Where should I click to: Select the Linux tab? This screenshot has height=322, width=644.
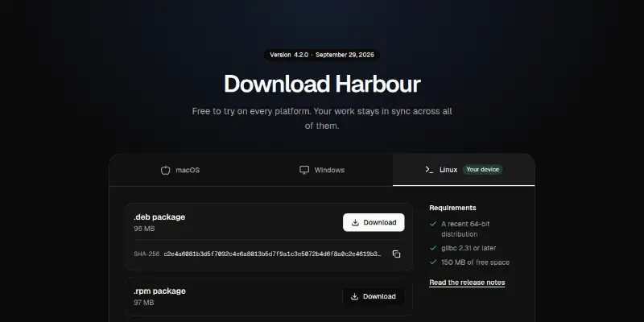coord(464,170)
